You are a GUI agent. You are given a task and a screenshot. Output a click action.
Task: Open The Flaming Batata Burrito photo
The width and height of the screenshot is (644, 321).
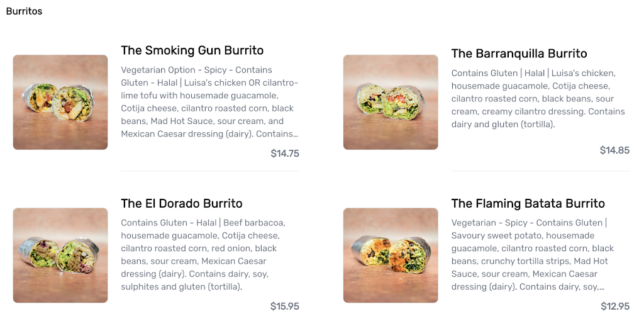(391, 256)
